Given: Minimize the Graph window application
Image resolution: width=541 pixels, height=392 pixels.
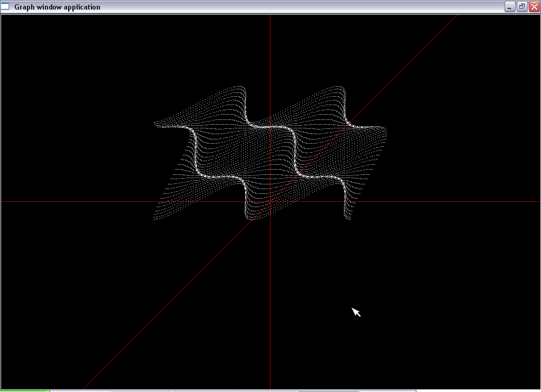Looking at the screenshot, I should click(x=509, y=7).
